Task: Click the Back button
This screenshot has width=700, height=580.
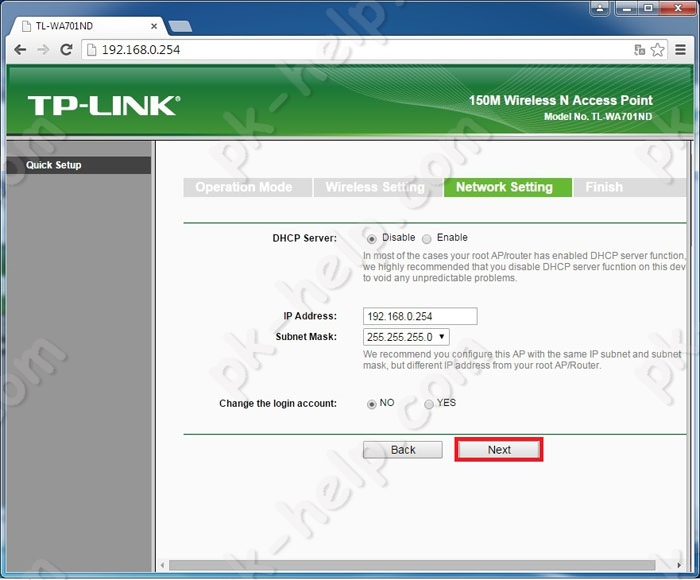Action: [x=403, y=450]
